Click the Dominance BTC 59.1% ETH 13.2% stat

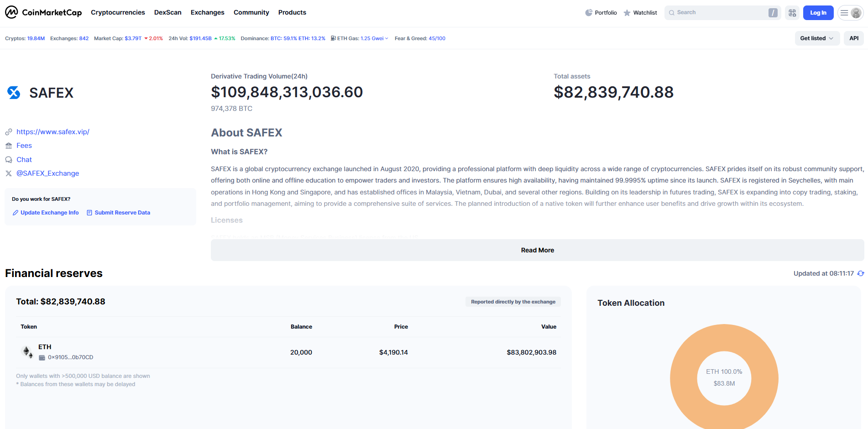point(283,38)
